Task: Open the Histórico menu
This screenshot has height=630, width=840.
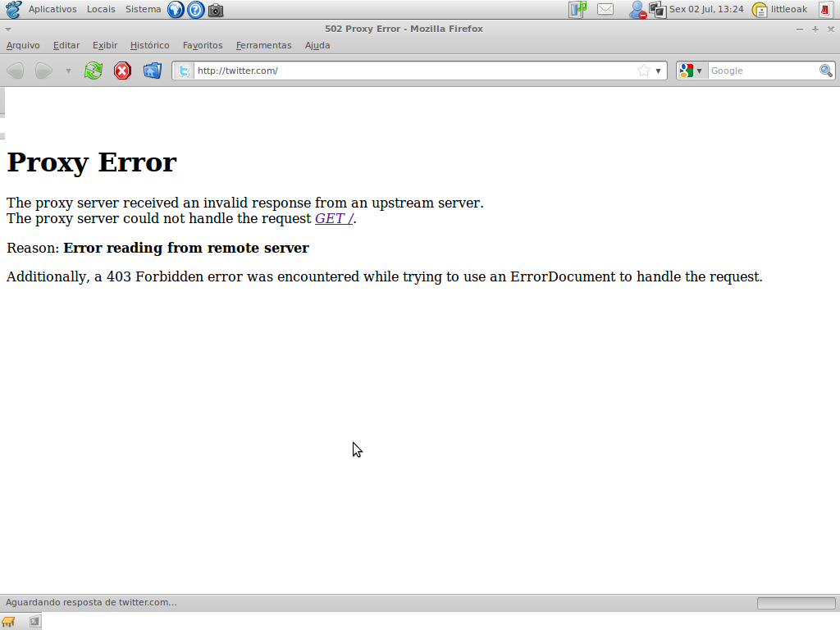Action: tap(150, 46)
